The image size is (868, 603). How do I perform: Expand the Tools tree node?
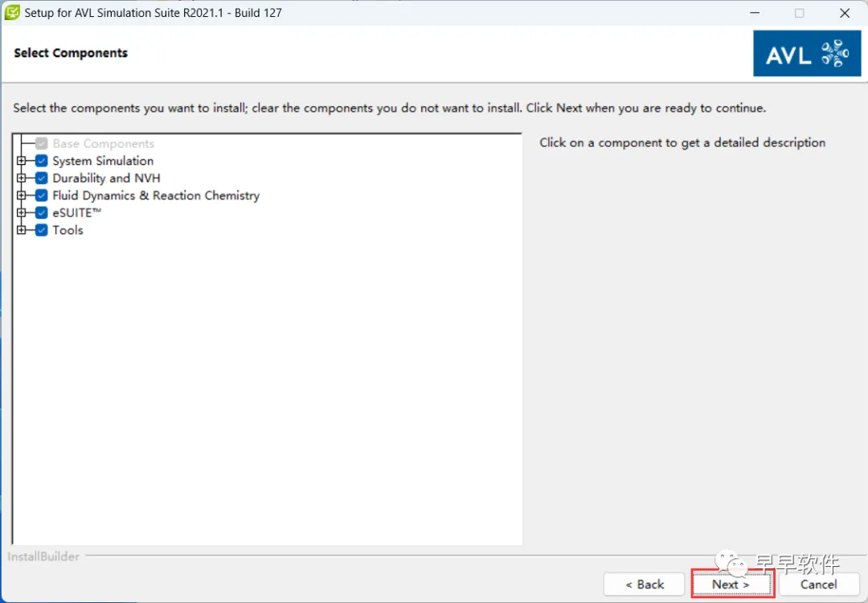click(22, 231)
